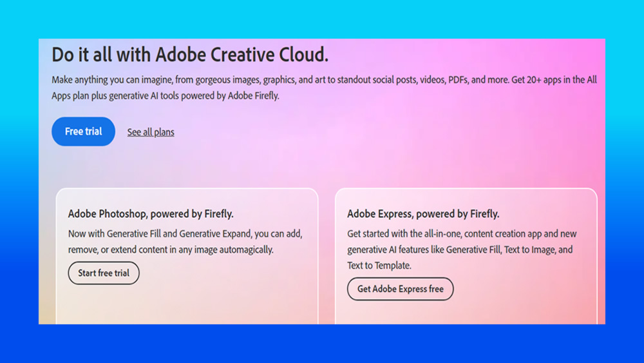The height and width of the screenshot is (363, 644).
Task: Click the paragraph starting 'Make anything you can imagine'
Action: coord(324,88)
